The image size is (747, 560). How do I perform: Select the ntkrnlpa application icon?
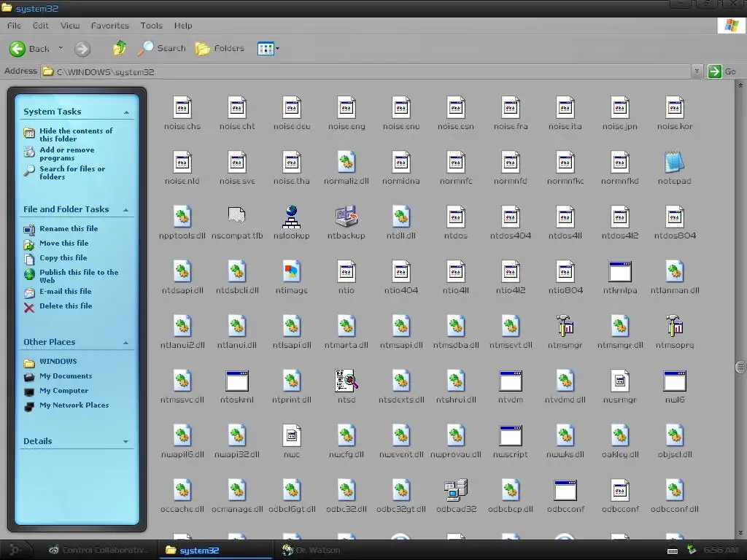coord(620,272)
